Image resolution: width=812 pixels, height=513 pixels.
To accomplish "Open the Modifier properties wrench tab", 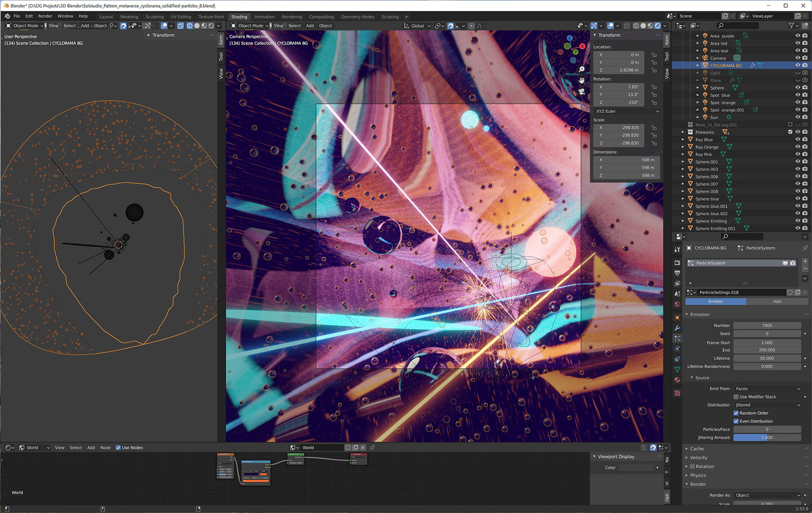I will pyautogui.click(x=677, y=328).
